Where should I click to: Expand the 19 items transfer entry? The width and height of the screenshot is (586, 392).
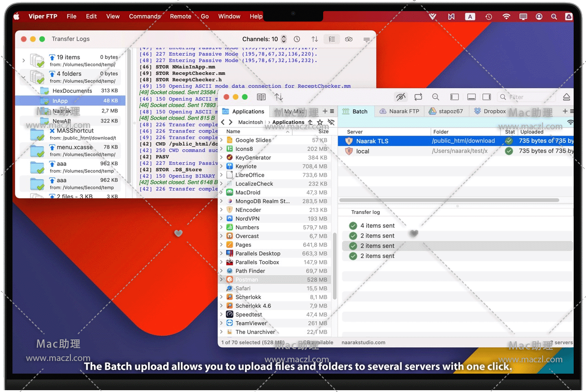point(24,60)
